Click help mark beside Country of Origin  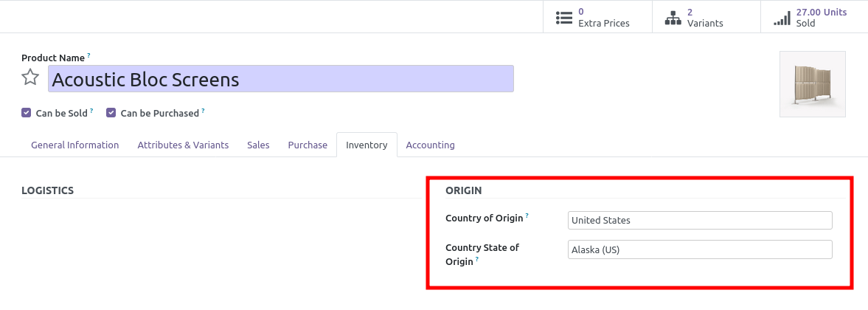pyautogui.click(x=527, y=216)
